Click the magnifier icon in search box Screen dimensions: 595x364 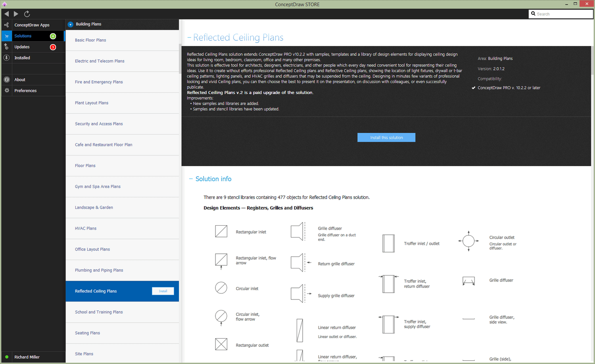[x=533, y=14]
